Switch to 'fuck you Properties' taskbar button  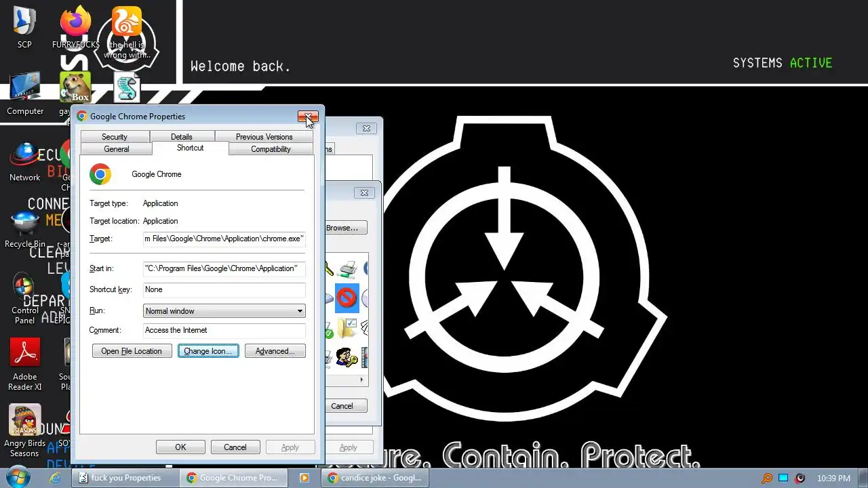pos(124,478)
